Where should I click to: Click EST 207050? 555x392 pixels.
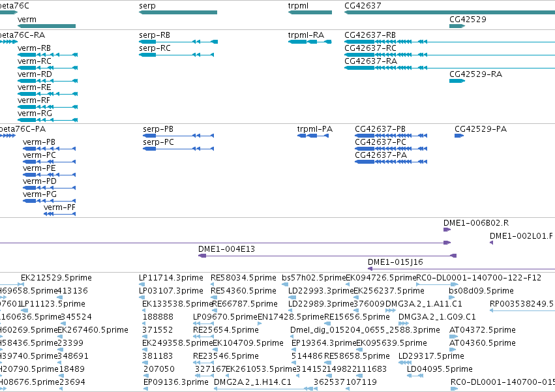point(159,369)
